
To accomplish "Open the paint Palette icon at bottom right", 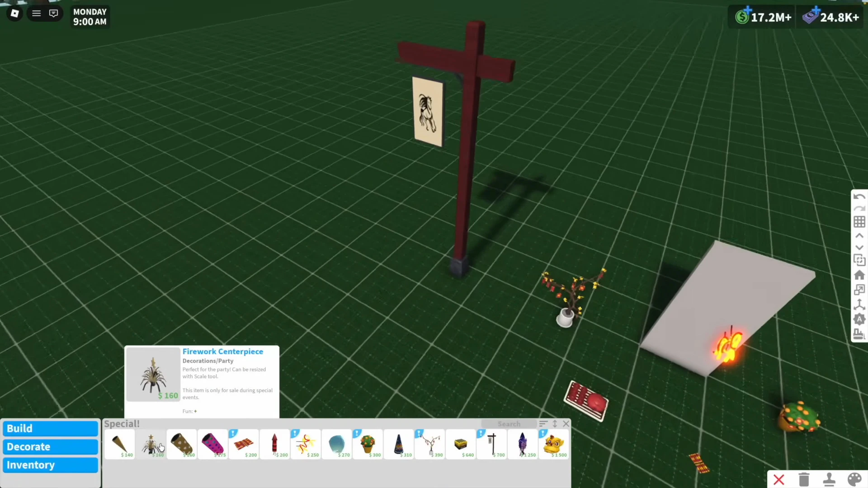I will click(855, 479).
